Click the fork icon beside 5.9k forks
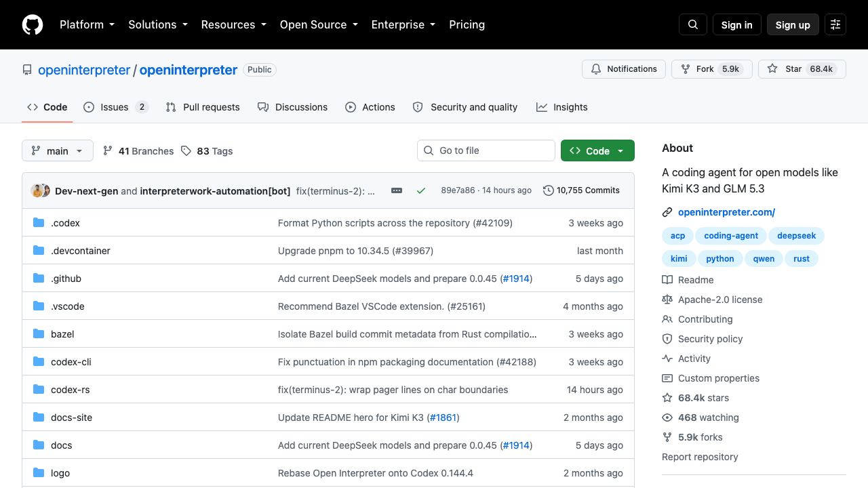868x488 pixels. (667, 437)
